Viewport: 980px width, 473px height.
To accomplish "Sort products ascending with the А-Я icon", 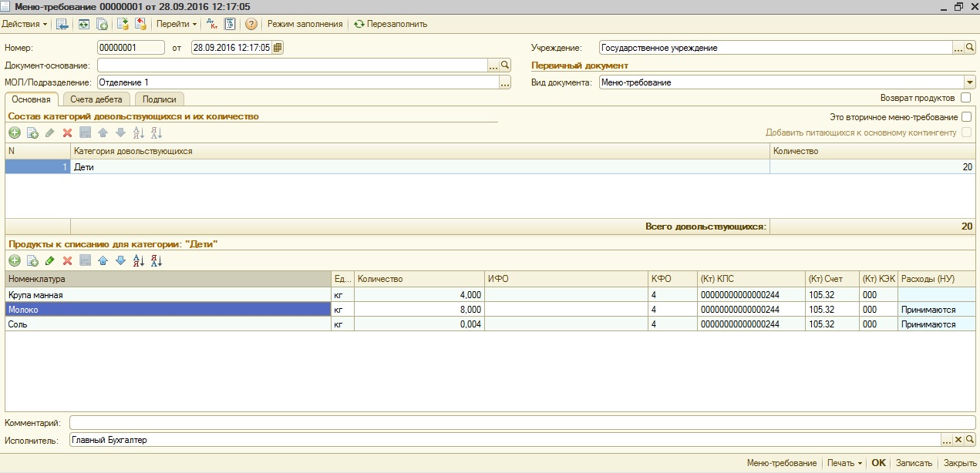I will (139, 261).
